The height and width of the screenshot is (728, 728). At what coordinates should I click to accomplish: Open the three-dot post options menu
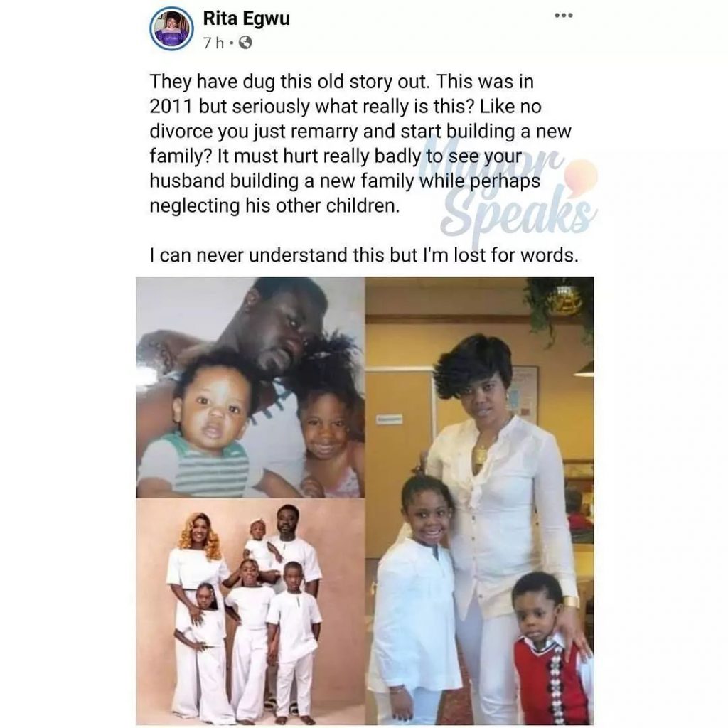pyautogui.click(x=563, y=16)
